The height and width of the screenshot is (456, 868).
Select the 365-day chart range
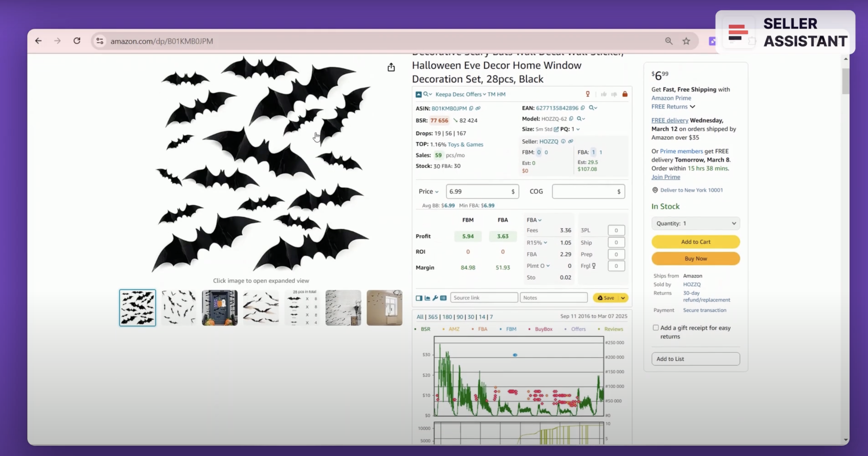click(433, 317)
